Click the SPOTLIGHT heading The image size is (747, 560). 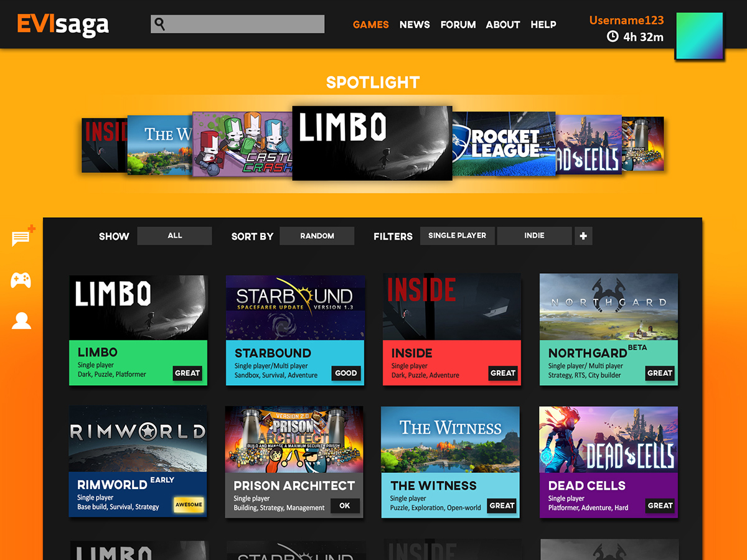[373, 82]
